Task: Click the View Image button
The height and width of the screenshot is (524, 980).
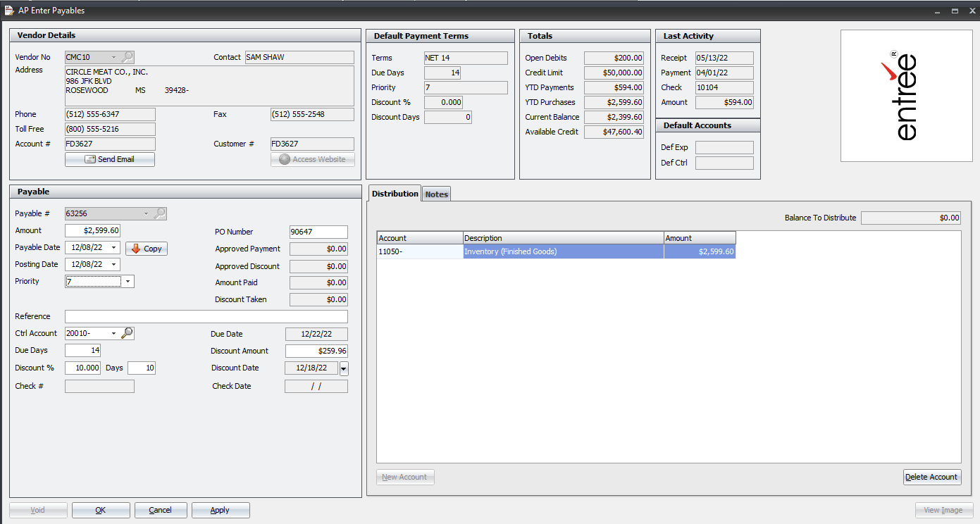Action: pyautogui.click(x=944, y=509)
